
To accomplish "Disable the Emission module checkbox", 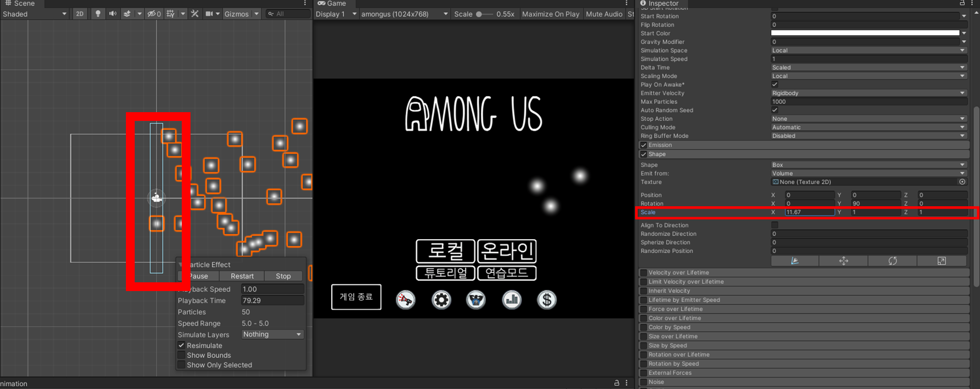I will point(643,145).
